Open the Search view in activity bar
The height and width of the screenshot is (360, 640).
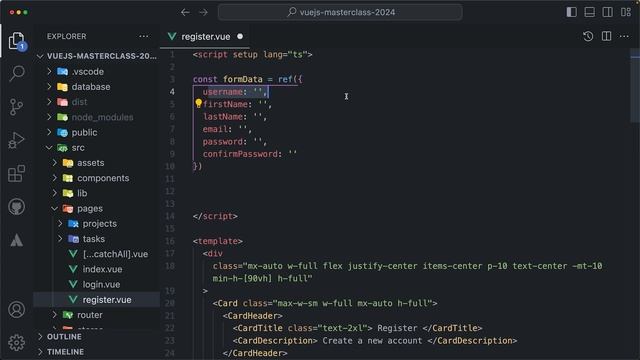[x=16, y=73]
